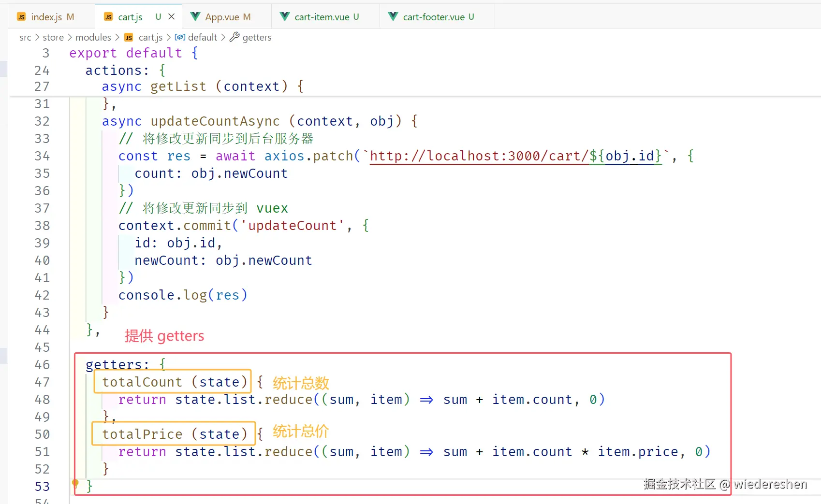Click line number 46 in the gutter
Viewport: 821px width, 504px height.
[x=42, y=365]
